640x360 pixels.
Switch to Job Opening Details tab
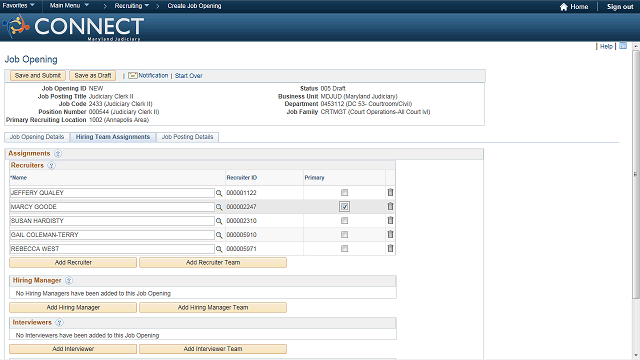[37, 137]
